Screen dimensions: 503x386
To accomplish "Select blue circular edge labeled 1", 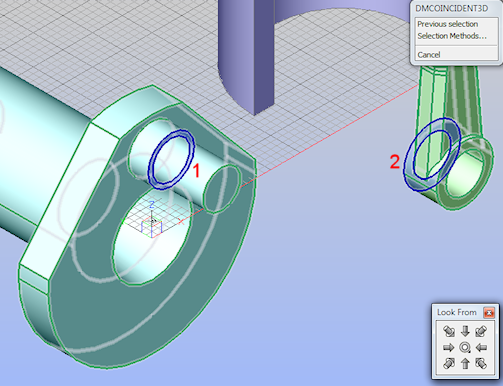I will click(171, 159).
